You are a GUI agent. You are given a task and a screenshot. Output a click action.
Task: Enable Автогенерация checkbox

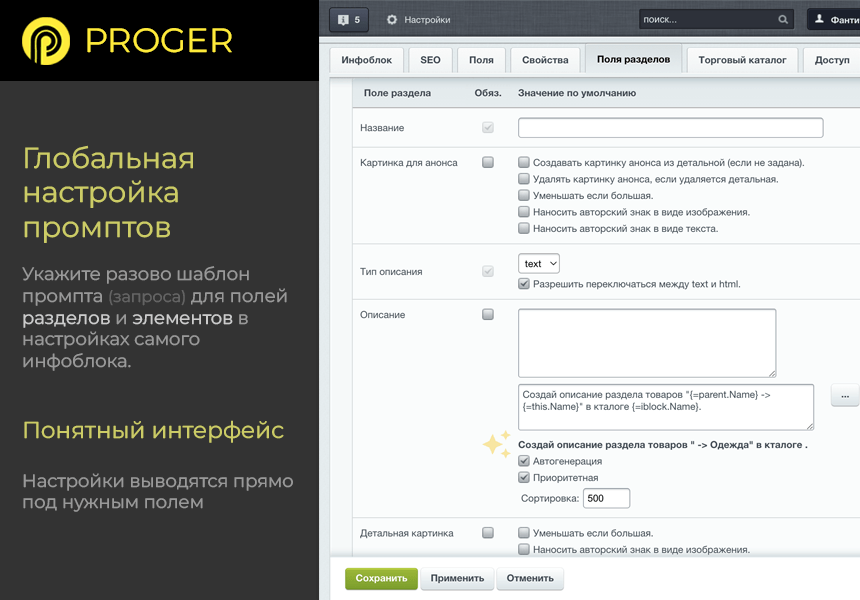tap(522, 463)
